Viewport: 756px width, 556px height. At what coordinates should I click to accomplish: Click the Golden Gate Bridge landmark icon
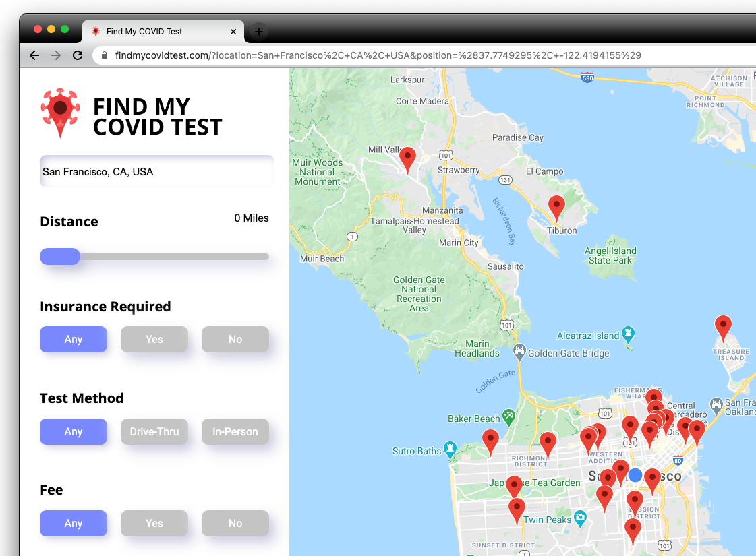(519, 352)
